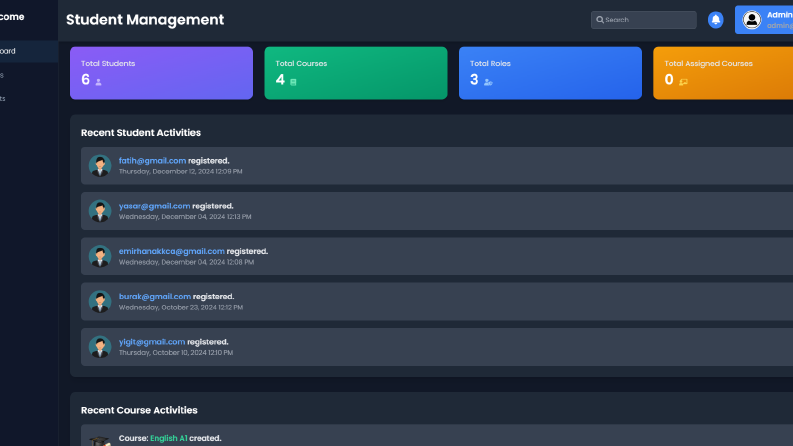Open the Total Assigned Courses card
Image resolution: width=793 pixels, height=446 pixels.
click(723, 73)
